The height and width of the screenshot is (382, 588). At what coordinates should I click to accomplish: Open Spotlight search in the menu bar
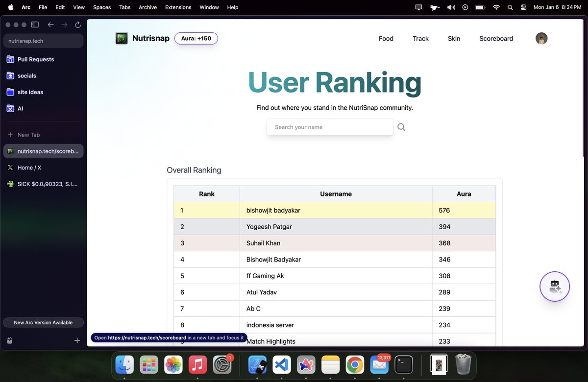click(510, 7)
